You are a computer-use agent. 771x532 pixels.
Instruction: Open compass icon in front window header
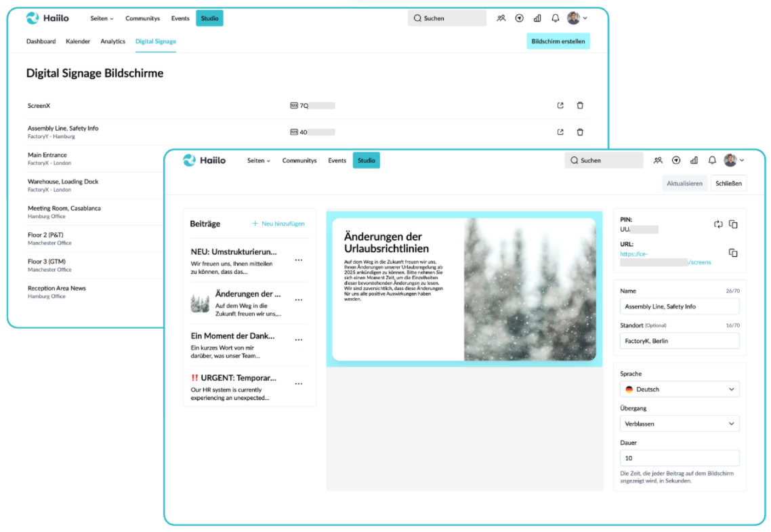tap(676, 161)
